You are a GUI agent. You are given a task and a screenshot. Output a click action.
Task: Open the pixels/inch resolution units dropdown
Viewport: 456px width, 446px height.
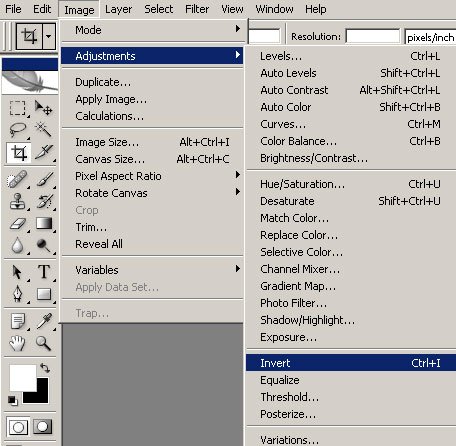[430, 37]
